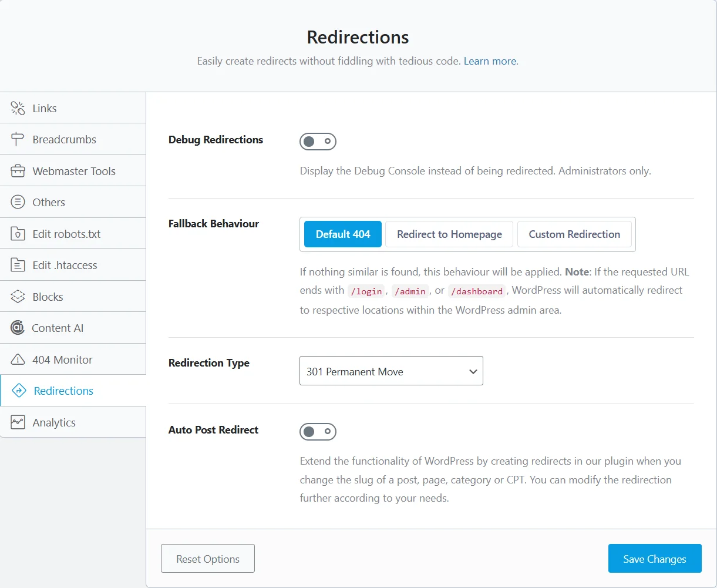Switch to the Blocks tab
The image size is (717, 588).
click(73, 297)
